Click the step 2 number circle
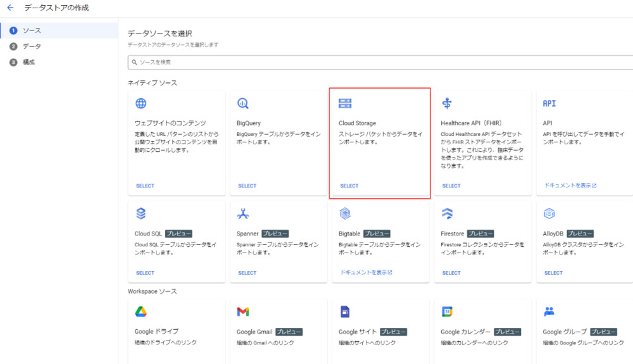 click(13, 46)
